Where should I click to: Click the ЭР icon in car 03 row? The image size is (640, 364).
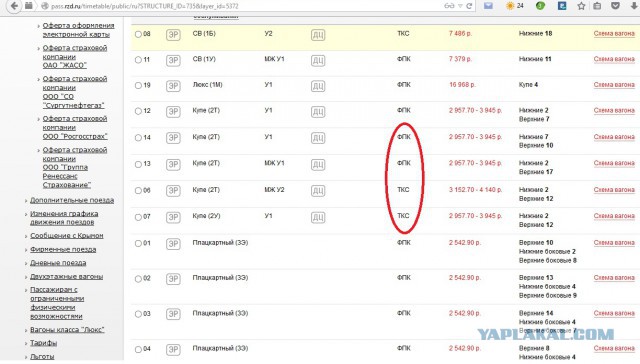tap(173, 314)
